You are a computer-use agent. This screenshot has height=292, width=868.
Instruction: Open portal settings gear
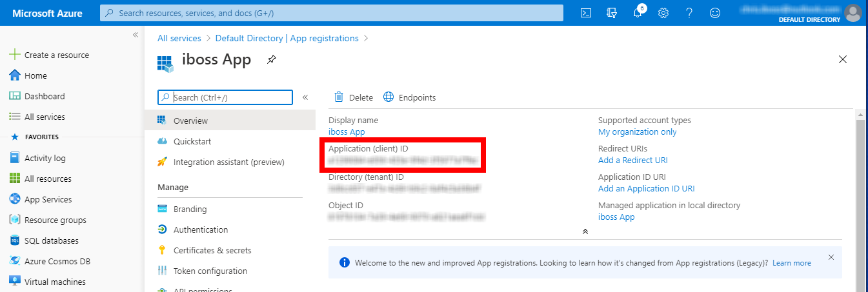click(663, 13)
